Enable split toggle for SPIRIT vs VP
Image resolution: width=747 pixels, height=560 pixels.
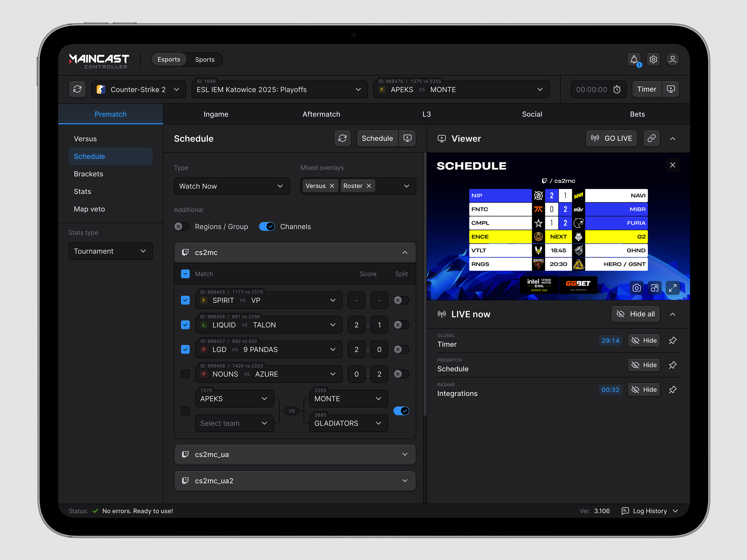[x=401, y=300]
